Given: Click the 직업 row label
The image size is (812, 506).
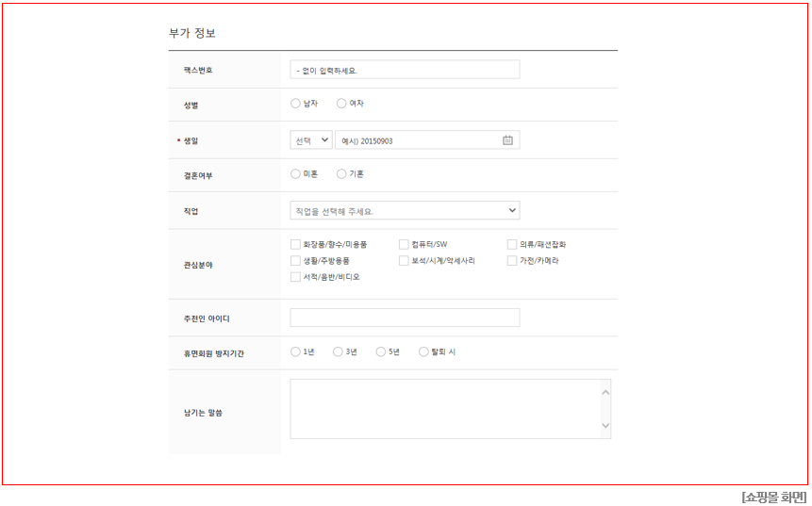Looking at the screenshot, I should click(191, 211).
